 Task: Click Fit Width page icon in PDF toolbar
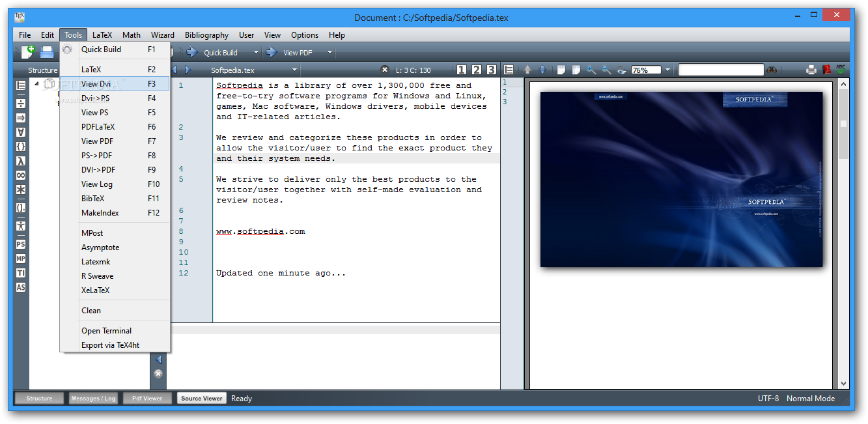[x=560, y=70]
